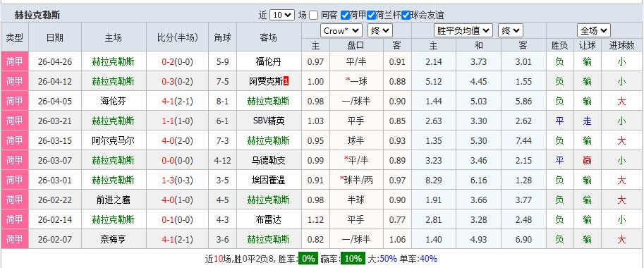Open the 1-1(1-0) score for SBV精英 match
This screenshot has width=644, height=268.
178,121
